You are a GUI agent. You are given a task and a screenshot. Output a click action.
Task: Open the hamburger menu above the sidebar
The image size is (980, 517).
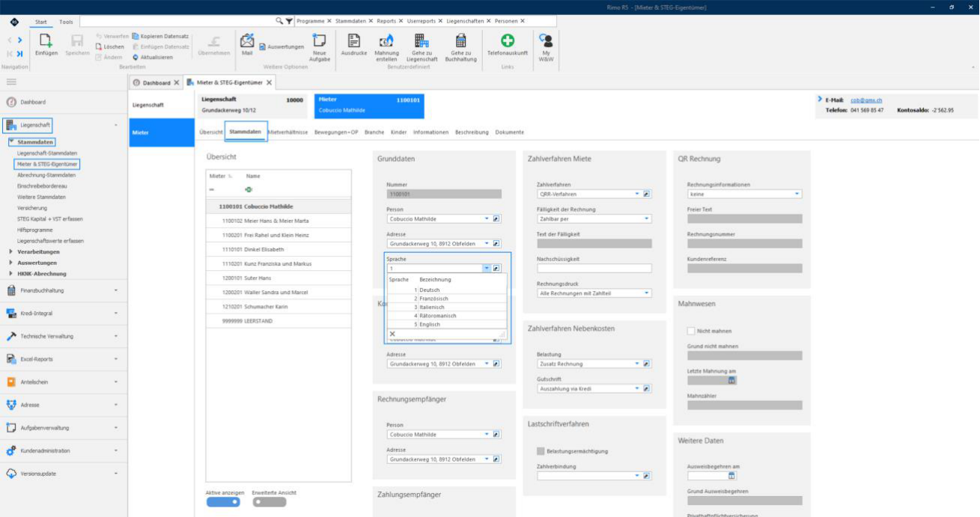click(11, 81)
